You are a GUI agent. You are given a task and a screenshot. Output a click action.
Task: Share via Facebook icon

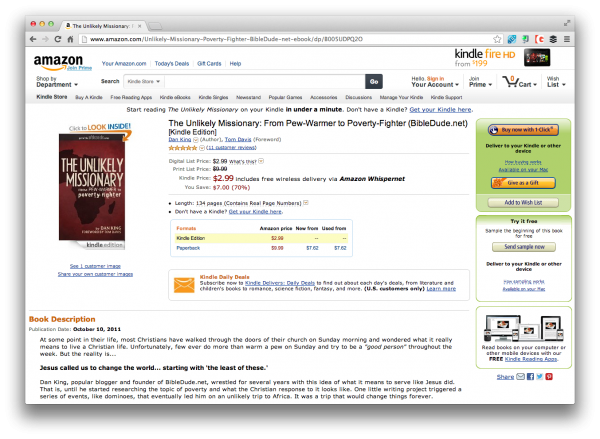530,377
